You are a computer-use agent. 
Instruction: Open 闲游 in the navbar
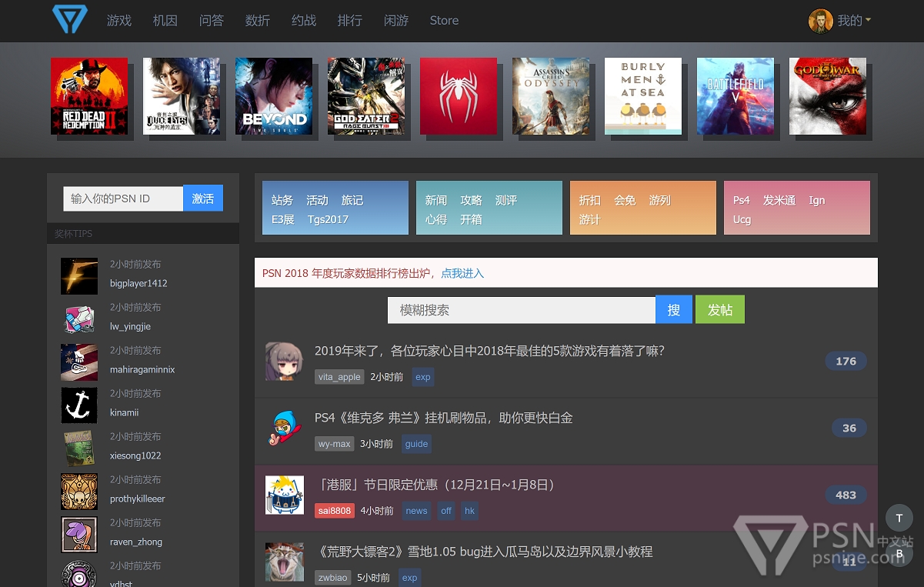396,21
